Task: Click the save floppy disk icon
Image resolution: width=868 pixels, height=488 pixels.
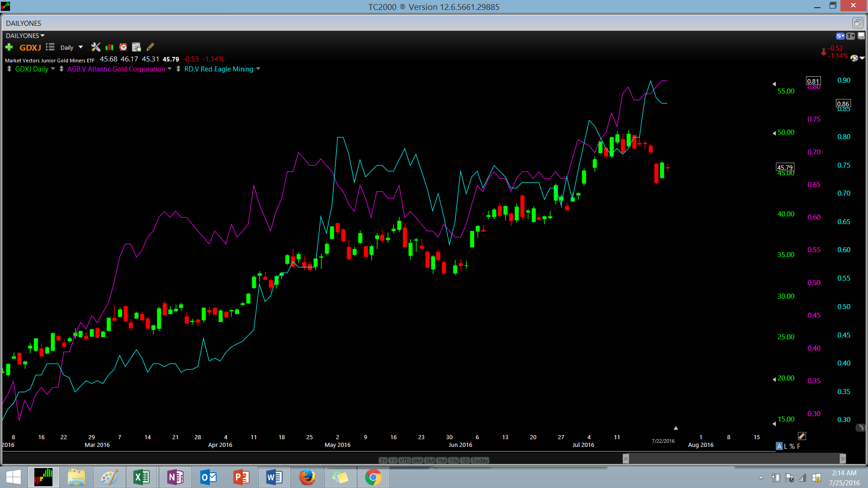Action: [x=861, y=36]
